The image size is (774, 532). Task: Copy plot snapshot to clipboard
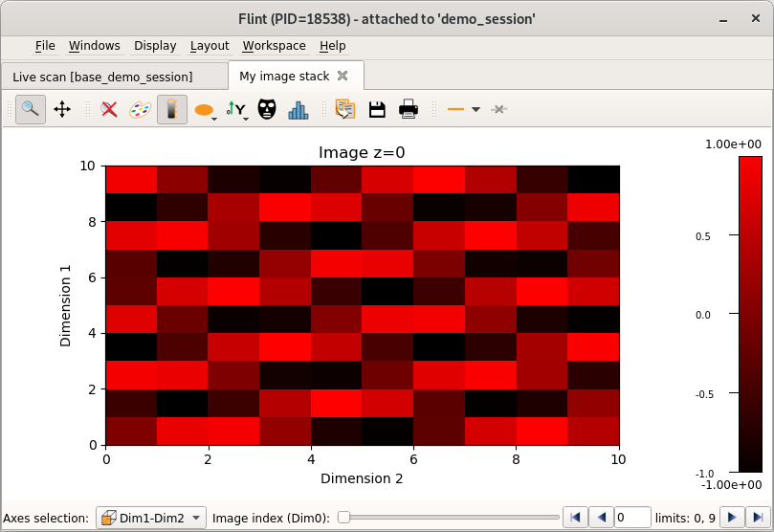coord(345,109)
